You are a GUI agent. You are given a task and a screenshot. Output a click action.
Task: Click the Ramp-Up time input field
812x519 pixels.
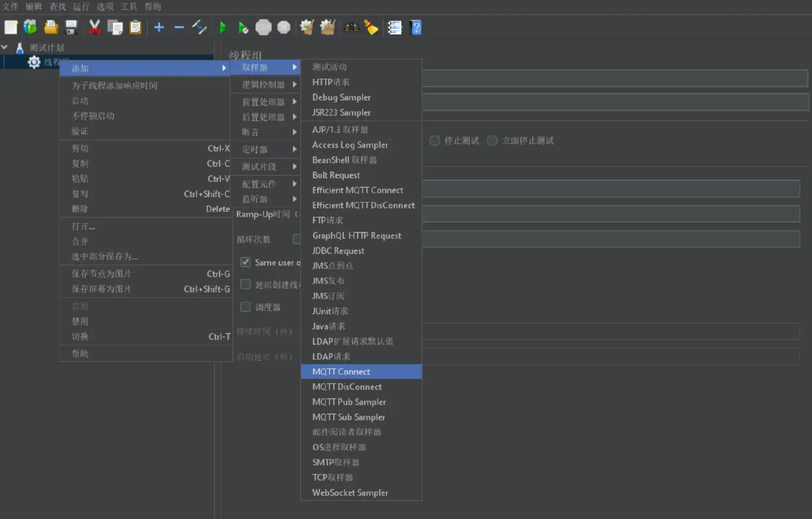tap(611, 214)
